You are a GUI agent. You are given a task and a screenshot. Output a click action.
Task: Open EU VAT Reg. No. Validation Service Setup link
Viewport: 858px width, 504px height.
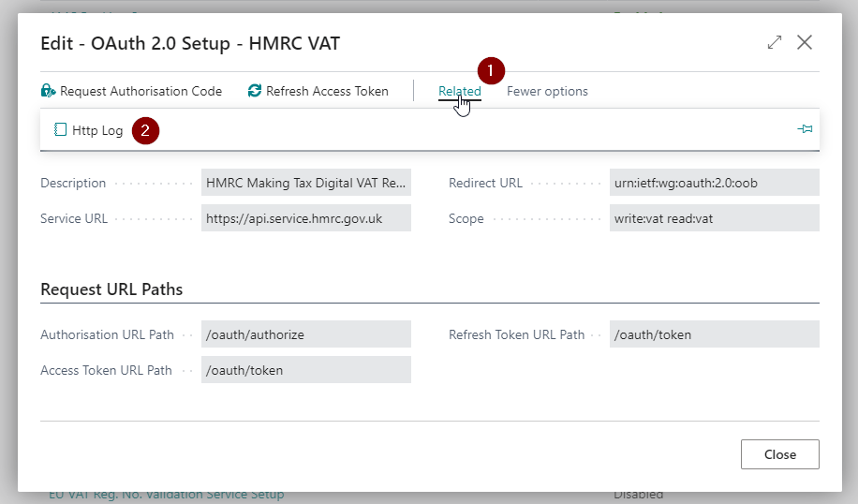(166, 495)
